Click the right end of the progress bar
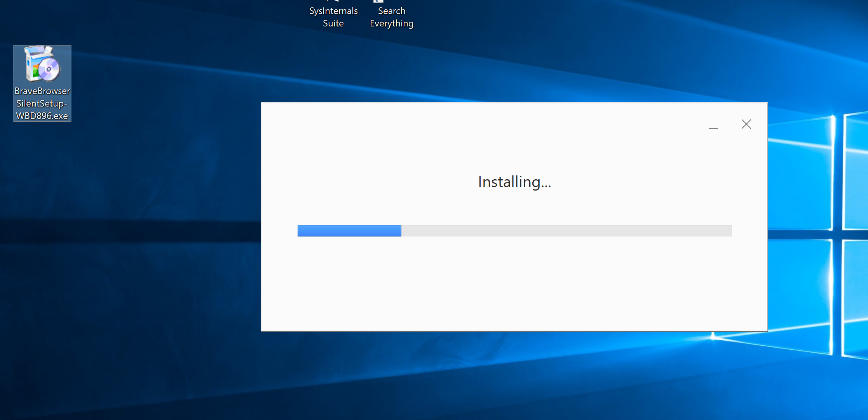 click(x=730, y=231)
